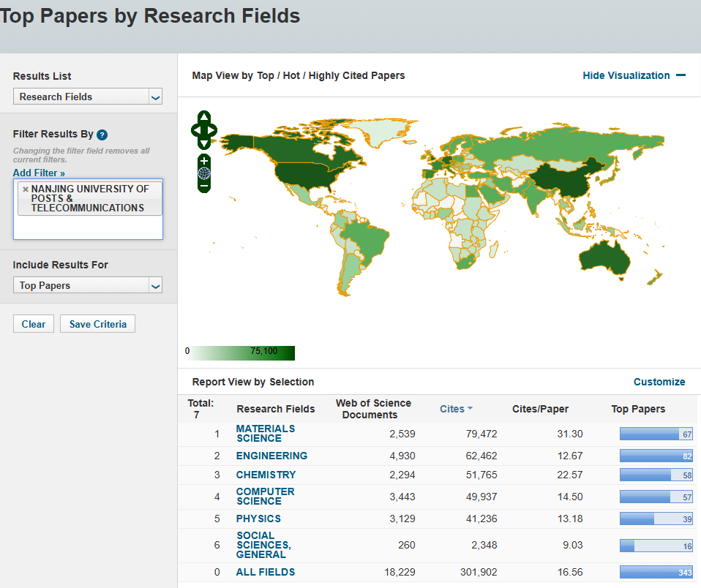
Task: Click Save Criteria button
Action: tap(97, 324)
